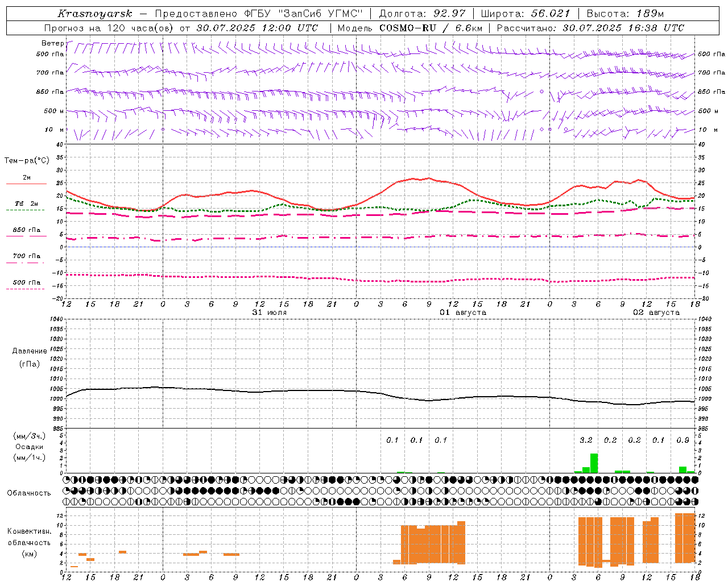Click the 'Давление' pressure panel label

(30, 351)
